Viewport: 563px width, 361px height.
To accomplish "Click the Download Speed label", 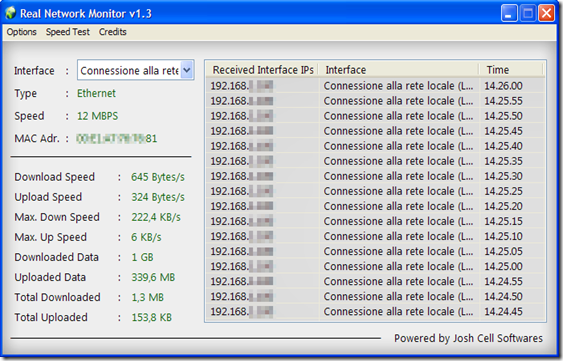I will 55,177.
